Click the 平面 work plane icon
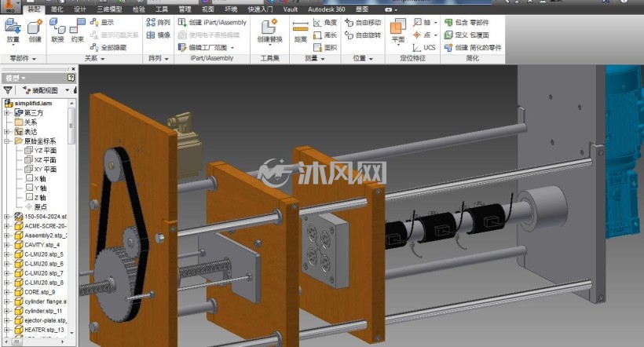644x347 pixels. [398, 31]
